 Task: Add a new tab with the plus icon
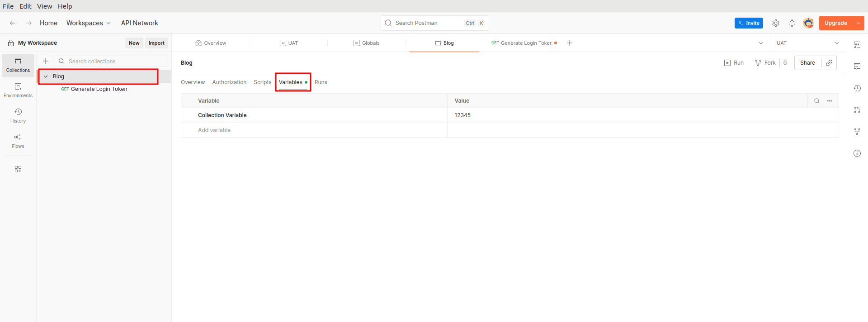coord(570,43)
